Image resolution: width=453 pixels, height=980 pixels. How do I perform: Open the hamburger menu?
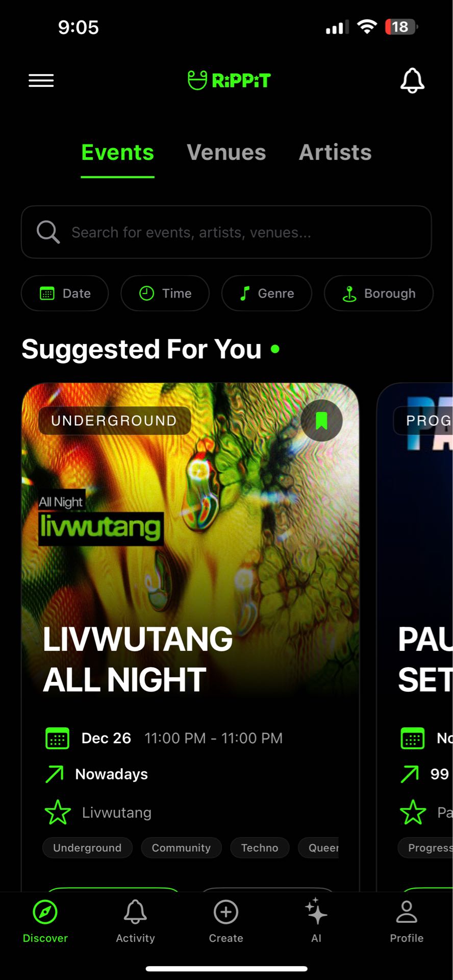pos(41,81)
